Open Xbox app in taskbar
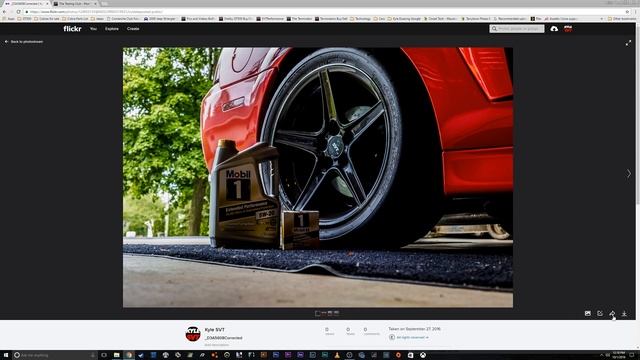This screenshot has width=640, height=360. 423,355
